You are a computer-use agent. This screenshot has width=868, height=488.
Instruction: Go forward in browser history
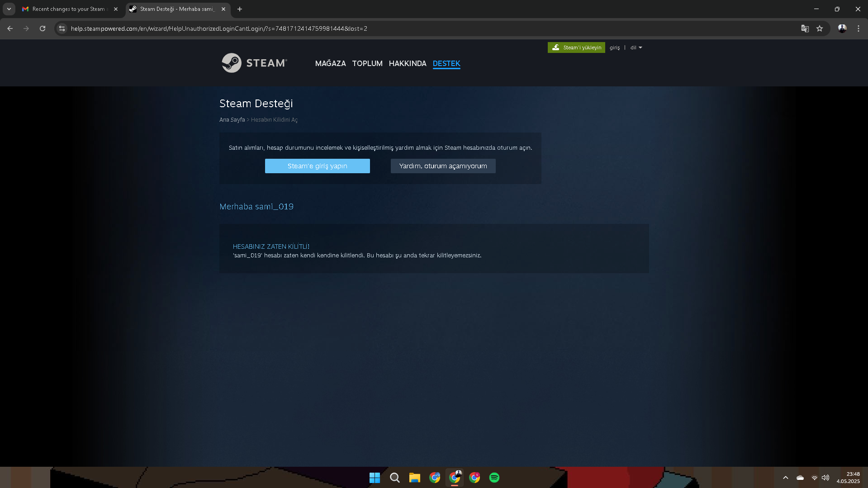pos(26,28)
